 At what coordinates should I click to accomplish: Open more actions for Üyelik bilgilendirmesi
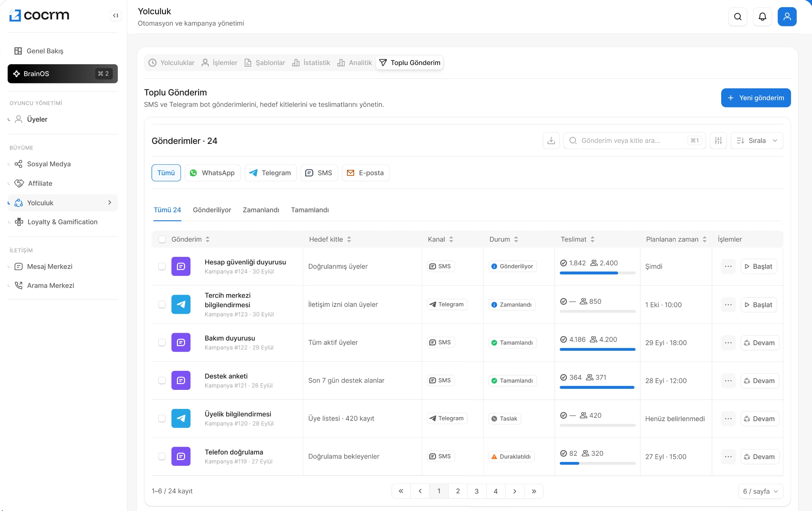[728, 419]
